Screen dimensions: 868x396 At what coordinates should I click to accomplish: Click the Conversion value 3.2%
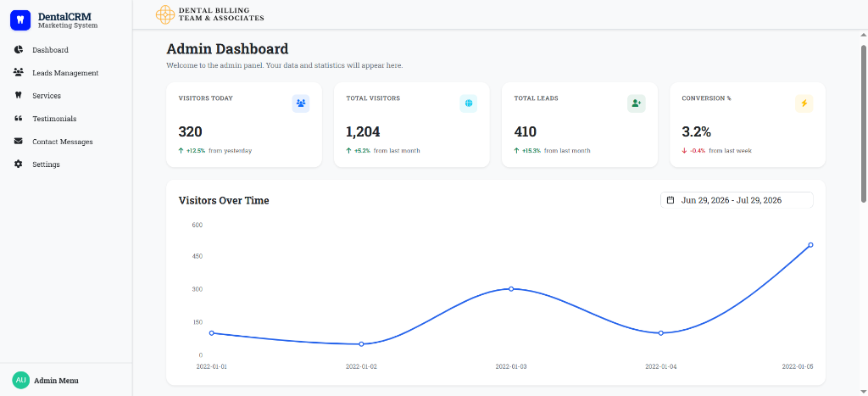point(697,131)
